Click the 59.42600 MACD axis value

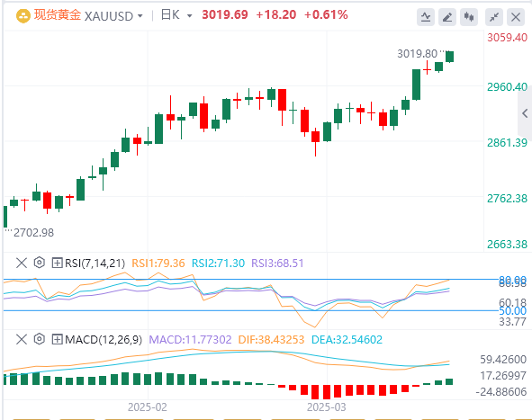pos(503,360)
